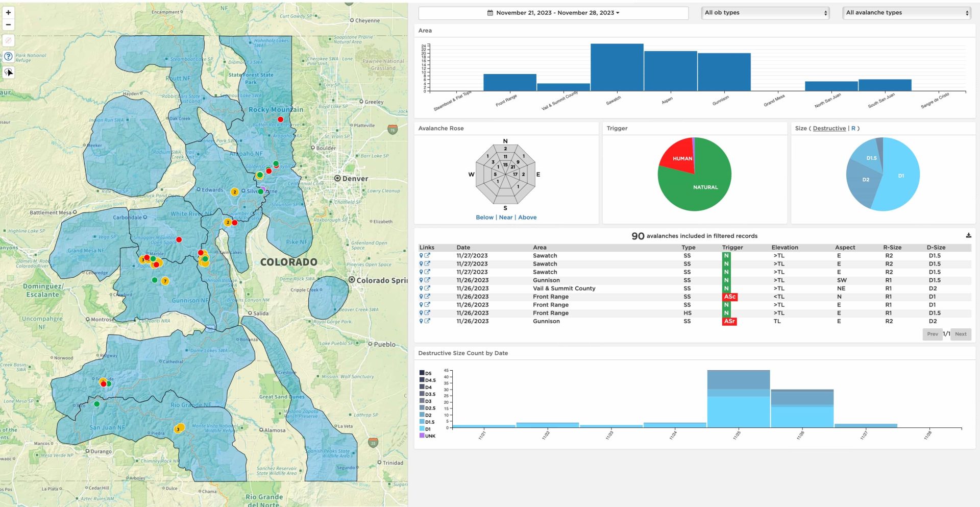Click the D1 legend color swatch
The width and height of the screenshot is (980, 507).
[422, 428]
